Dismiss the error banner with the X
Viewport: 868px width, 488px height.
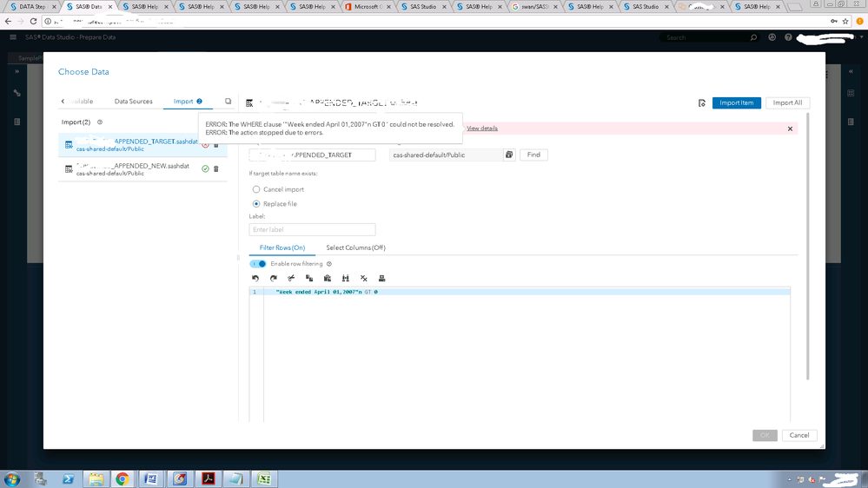click(790, 129)
